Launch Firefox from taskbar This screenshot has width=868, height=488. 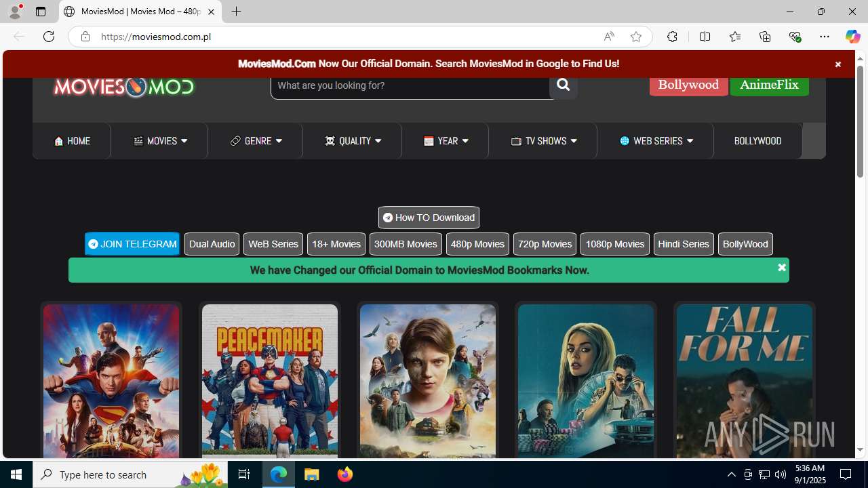click(x=345, y=474)
